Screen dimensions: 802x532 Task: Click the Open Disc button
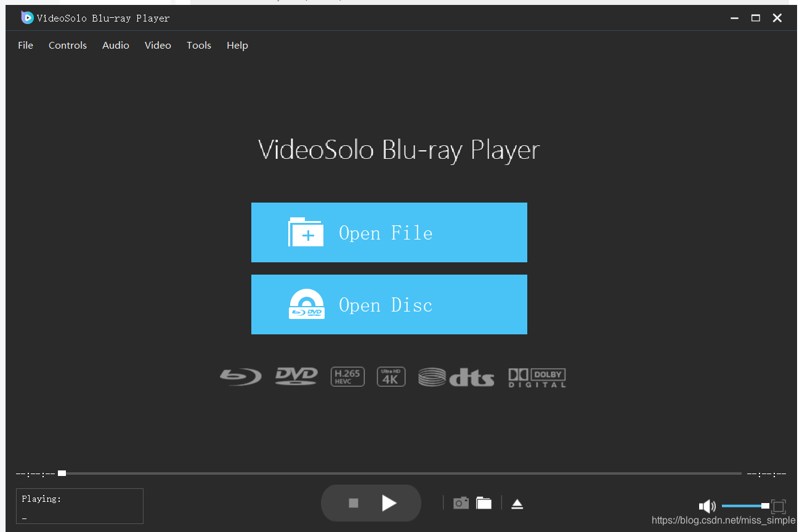(x=389, y=305)
